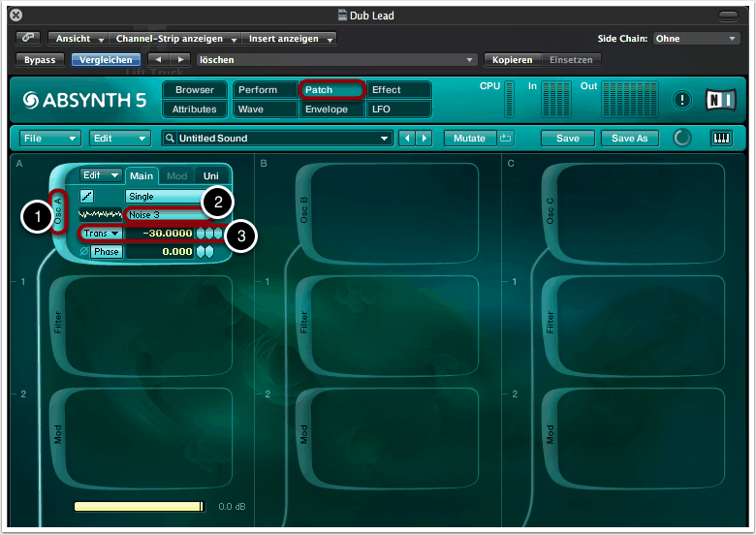
Task: Toggle the Vergleichen compare button
Action: (105, 59)
